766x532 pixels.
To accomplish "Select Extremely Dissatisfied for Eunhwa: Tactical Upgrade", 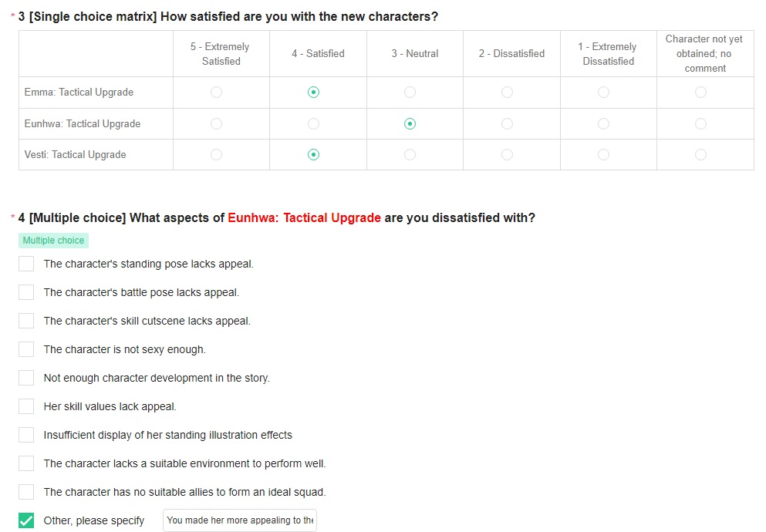I will [x=603, y=124].
